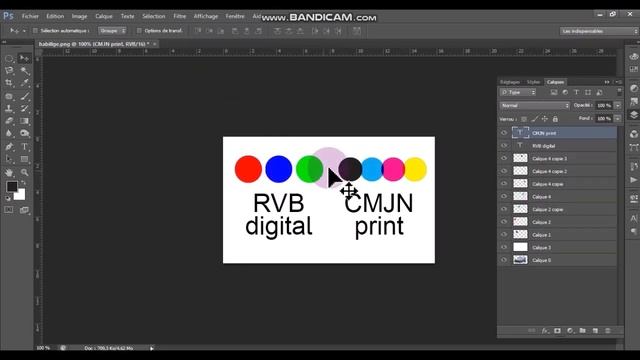Hide the Calque 4 copie 2 layer
640x360 pixels.
(504, 171)
